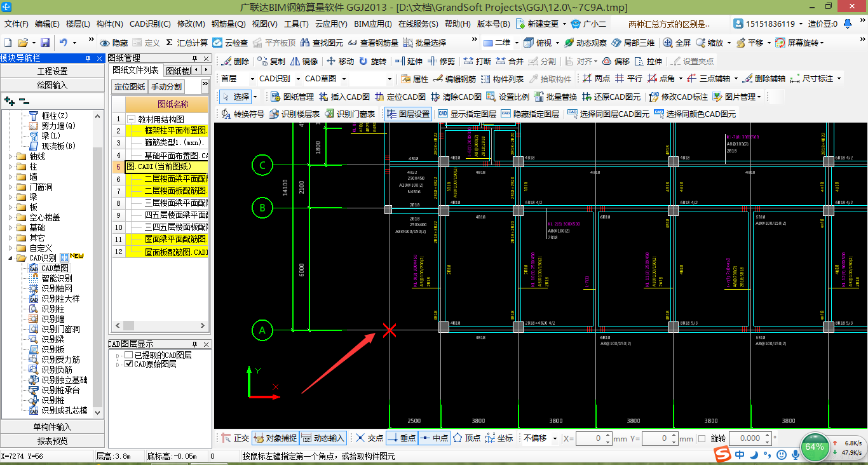Click 镜像 mirror tool
This screenshot has width=868, height=465.
pyautogui.click(x=304, y=61)
